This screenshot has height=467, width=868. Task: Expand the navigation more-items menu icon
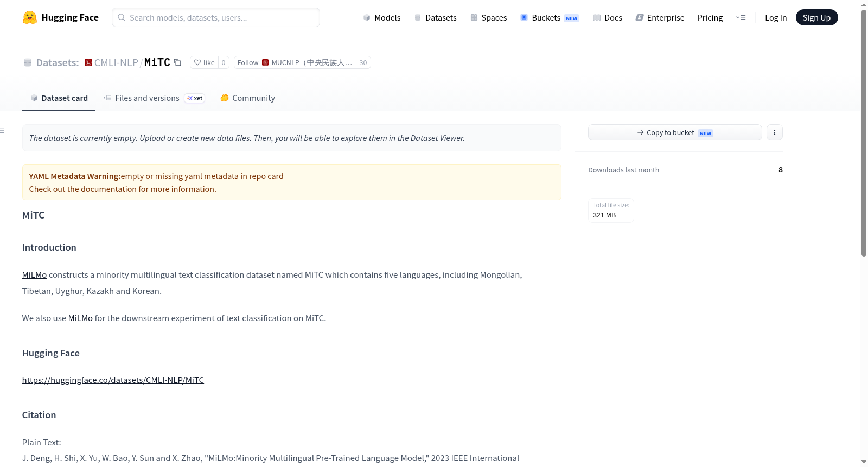[x=741, y=17]
